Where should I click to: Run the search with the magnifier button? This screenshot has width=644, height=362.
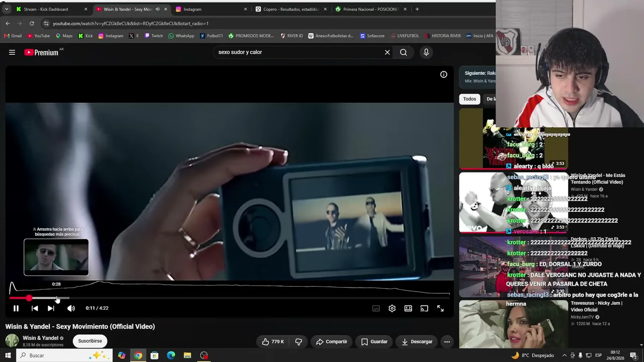[404, 52]
